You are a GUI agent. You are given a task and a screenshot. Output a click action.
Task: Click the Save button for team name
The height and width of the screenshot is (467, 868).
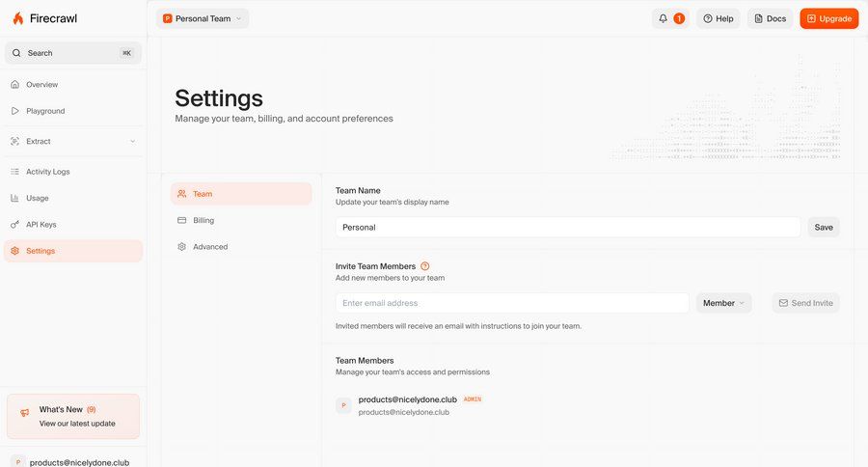[823, 228]
